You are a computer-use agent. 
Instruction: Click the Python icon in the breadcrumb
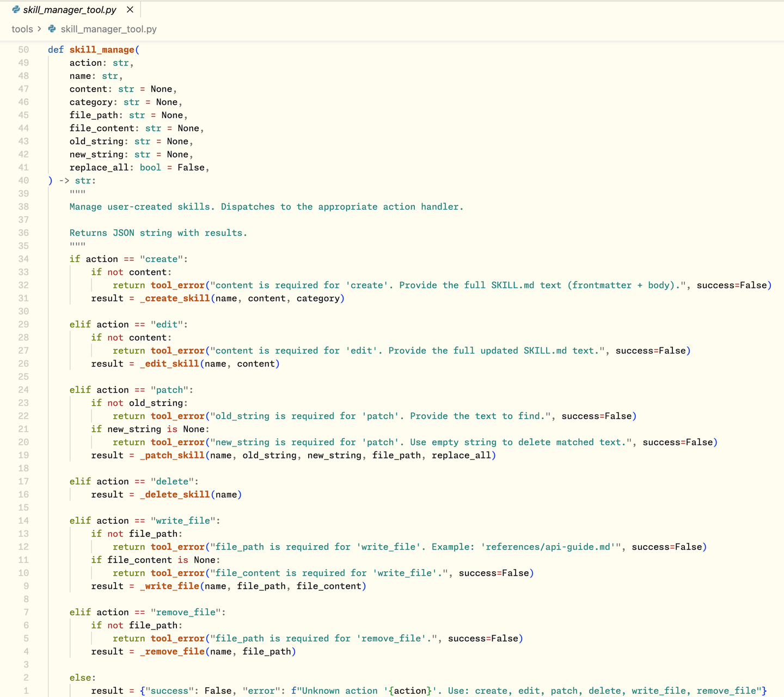point(52,29)
